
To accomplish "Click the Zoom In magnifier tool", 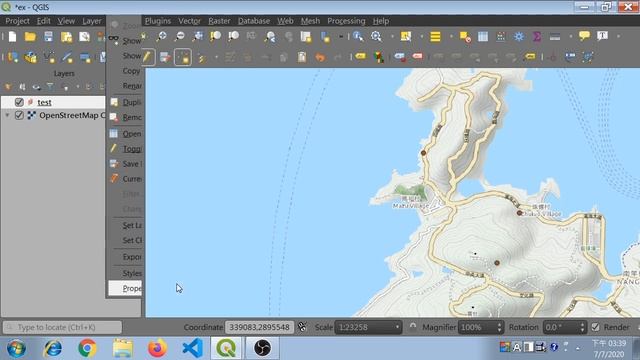I will click(162, 36).
